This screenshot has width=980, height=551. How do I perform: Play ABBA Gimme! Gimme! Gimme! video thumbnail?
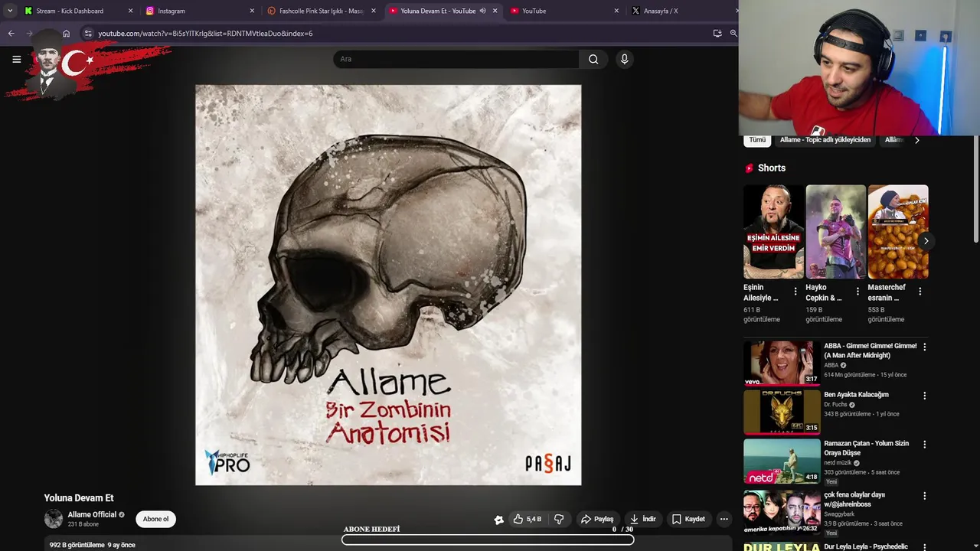click(782, 363)
